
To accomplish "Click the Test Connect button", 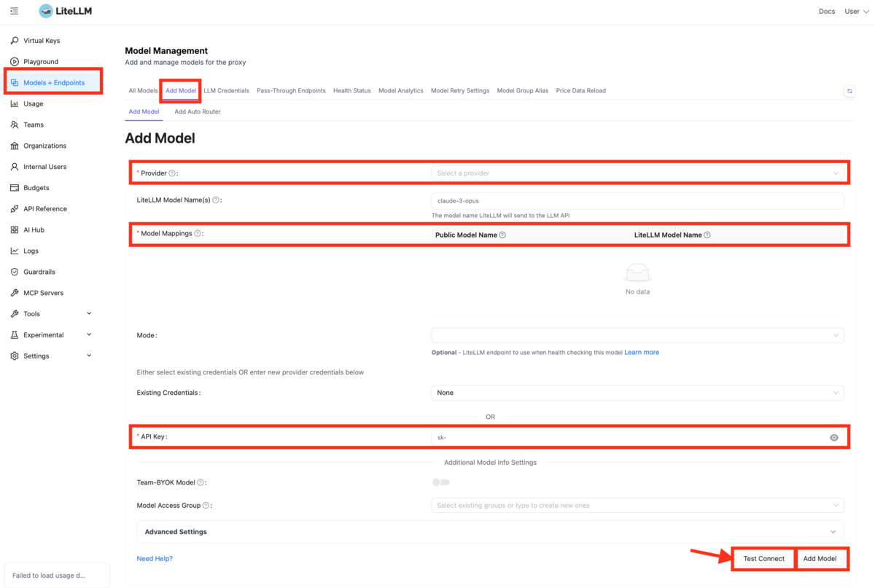I will pos(763,559).
